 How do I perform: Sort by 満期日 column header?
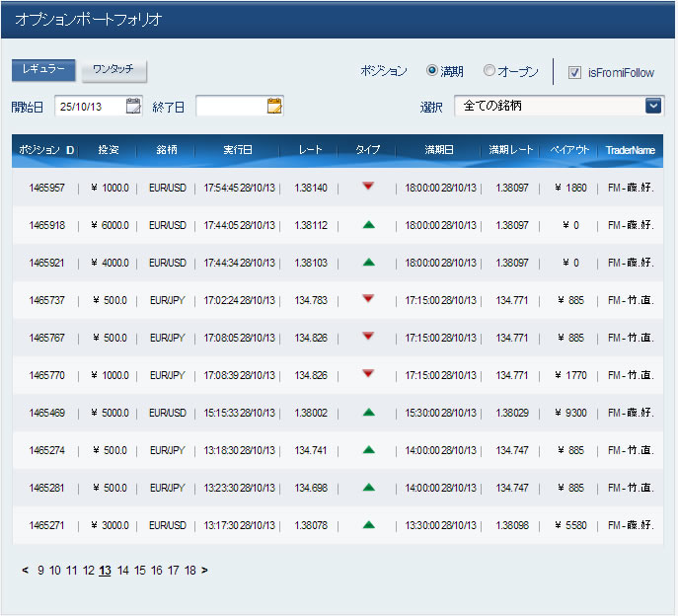(x=439, y=150)
